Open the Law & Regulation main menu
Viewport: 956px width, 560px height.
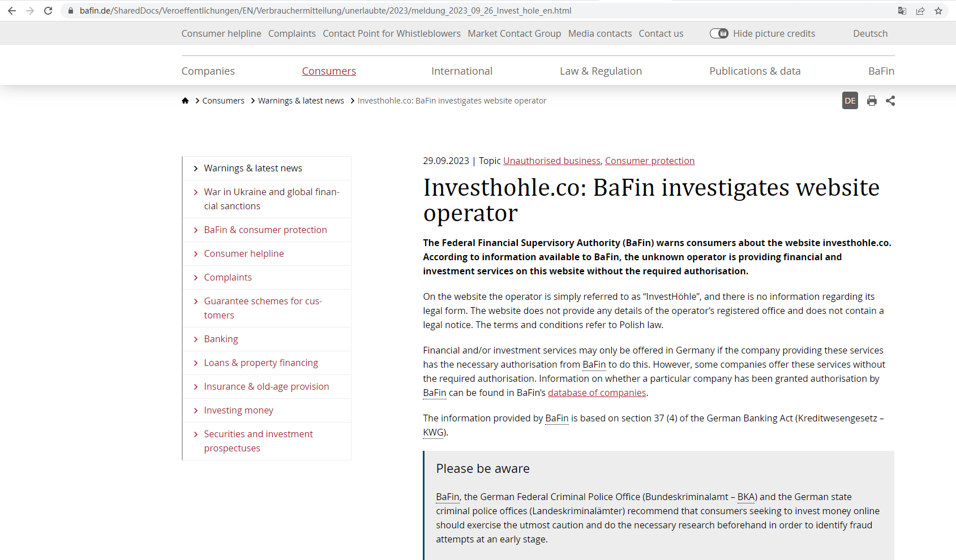pos(601,71)
